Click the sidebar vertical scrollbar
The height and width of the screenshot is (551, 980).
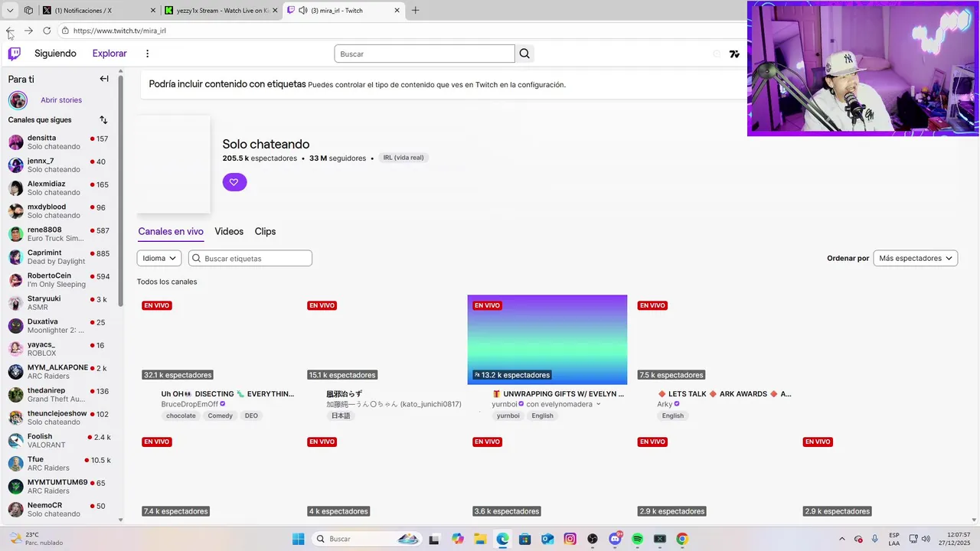click(x=120, y=191)
